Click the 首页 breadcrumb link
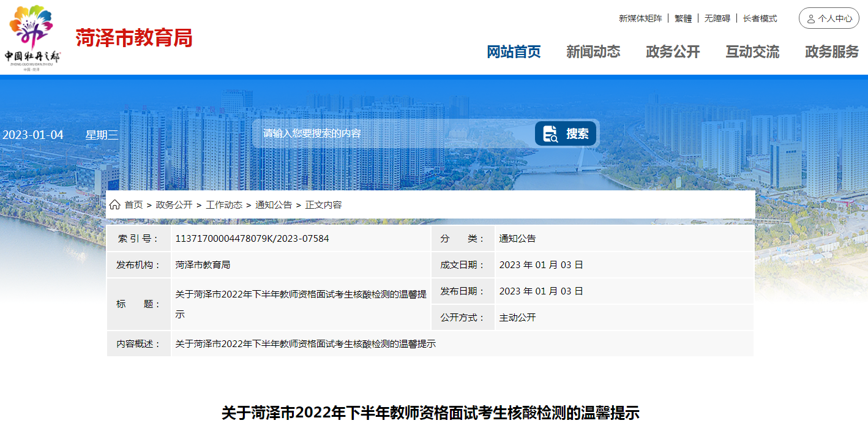The height and width of the screenshot is (434, 868). [133, 205]
